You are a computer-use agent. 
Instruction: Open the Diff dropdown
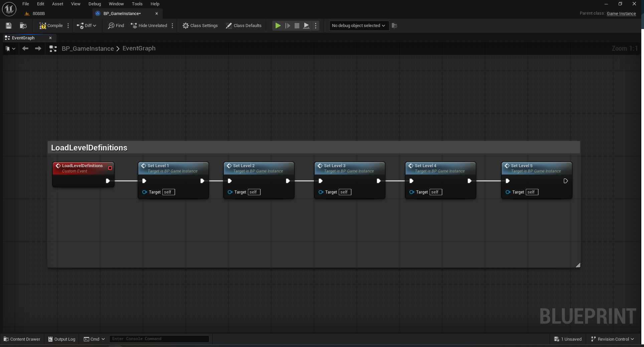(x=87, y=26)
